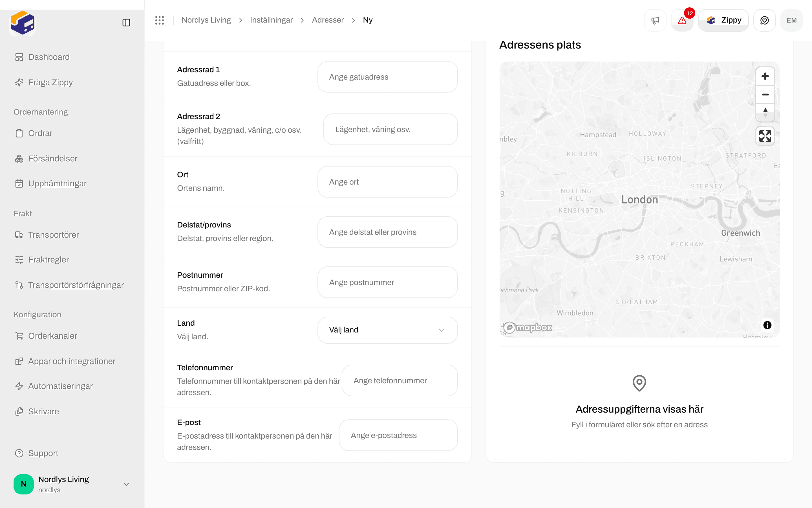This screenshot has width=812, height=508.
Task: Open the chat support icon in header
Action: point(764,20)
